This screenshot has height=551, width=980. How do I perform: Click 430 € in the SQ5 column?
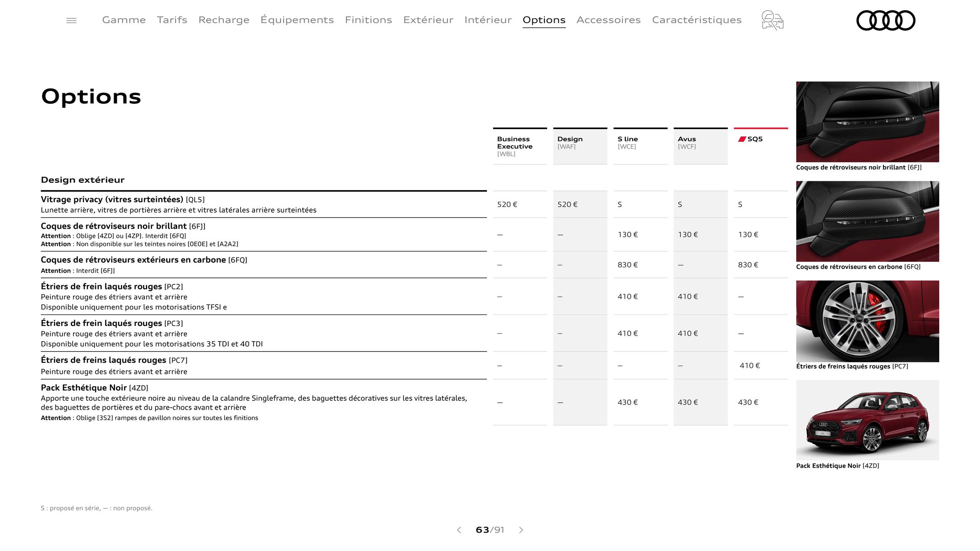click(748, 402)
